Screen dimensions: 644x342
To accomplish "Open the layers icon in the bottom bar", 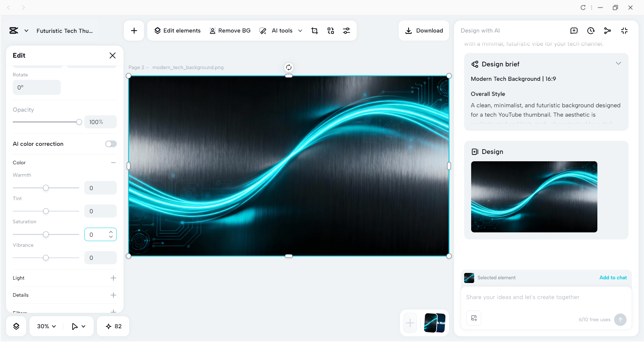I will click(x=16, y=326).
